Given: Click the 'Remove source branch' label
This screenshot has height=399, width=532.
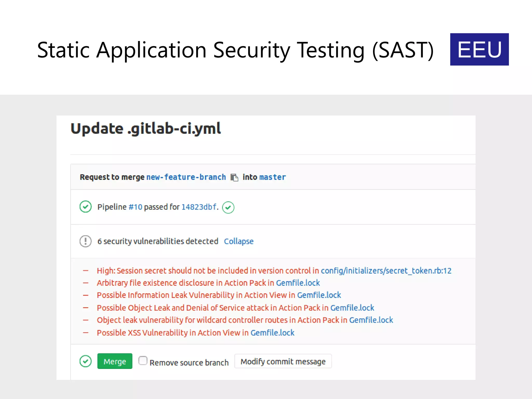Looking at the screenshot, I should click(189, 363).
